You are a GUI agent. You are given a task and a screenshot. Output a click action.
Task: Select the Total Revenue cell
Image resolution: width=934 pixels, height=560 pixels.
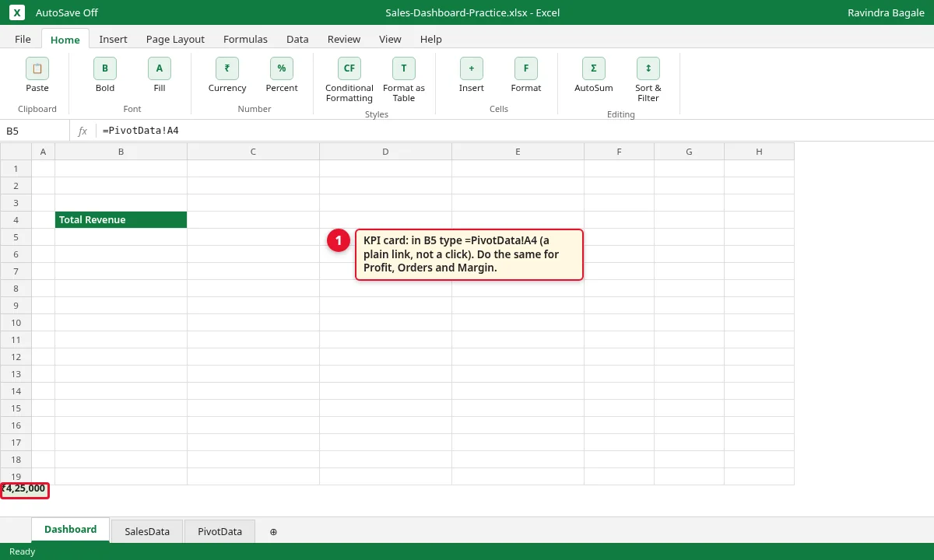tap(121, 219)
